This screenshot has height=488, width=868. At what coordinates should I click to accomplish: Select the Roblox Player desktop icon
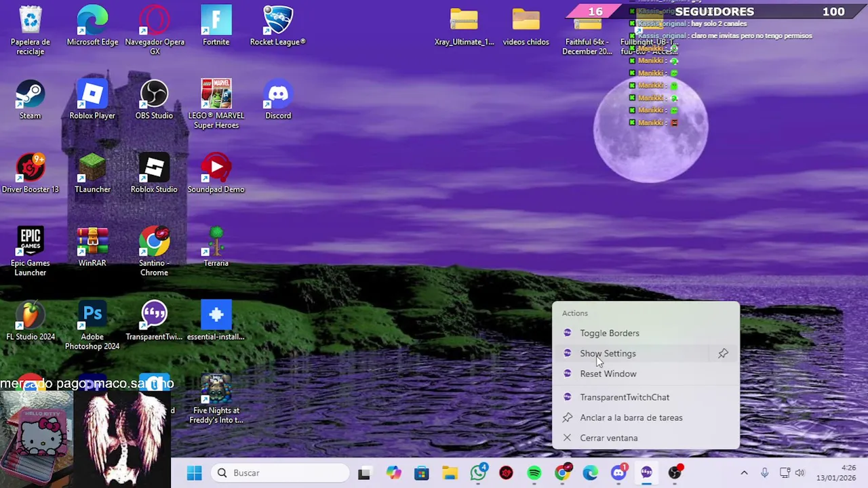point(92,100)
